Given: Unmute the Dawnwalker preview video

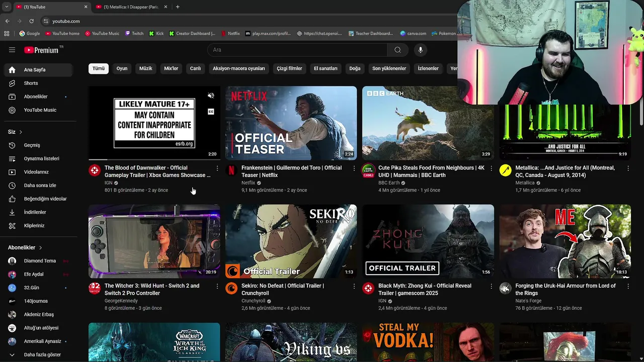Looking at the screenshot, I should click(x=211, y=96).
